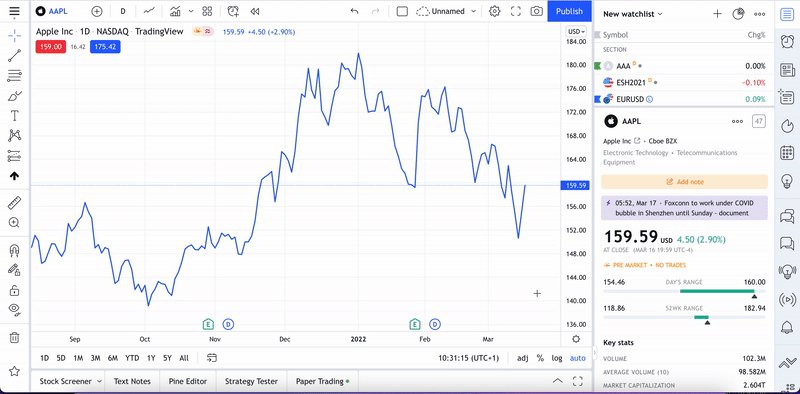Toggle the percent scale
This screenshot has width=800, height=394.
click(x=540, y=358)
